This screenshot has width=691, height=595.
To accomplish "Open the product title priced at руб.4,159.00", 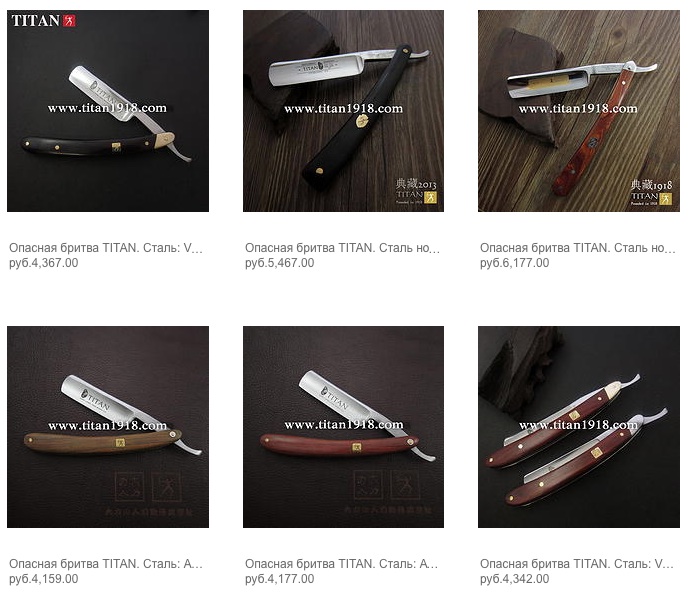I will 106,564.
